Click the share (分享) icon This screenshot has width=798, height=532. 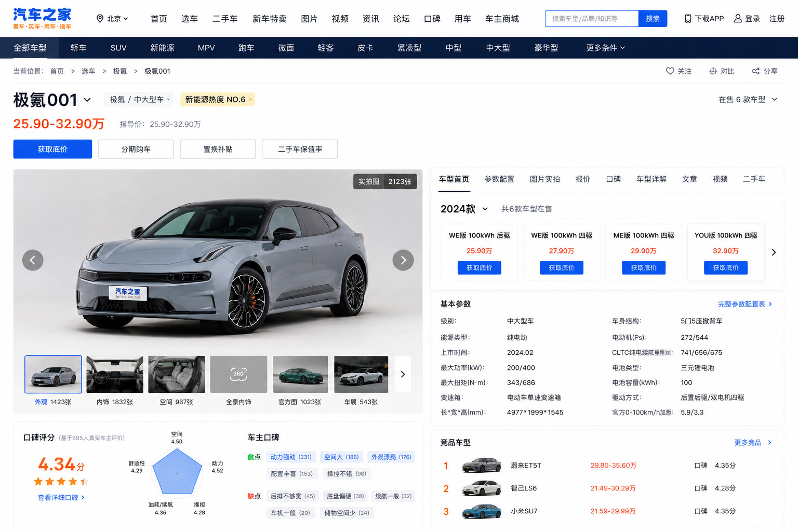[756, 71]
